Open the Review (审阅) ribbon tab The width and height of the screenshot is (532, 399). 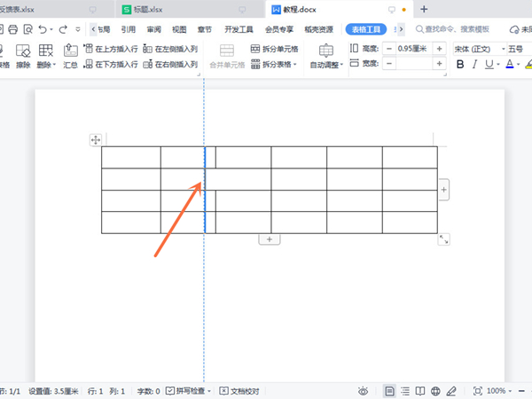(x=154, y=29)
